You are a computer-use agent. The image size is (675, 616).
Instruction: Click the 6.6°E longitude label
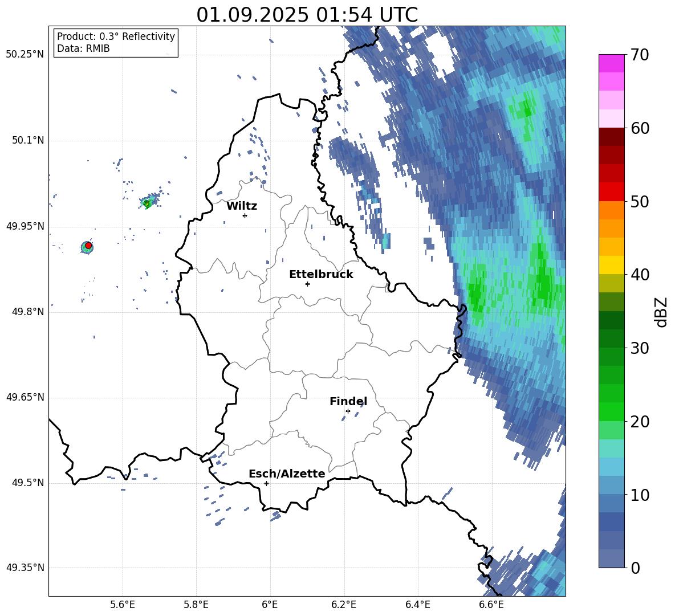pyautogui.click(x=491, y=605)
